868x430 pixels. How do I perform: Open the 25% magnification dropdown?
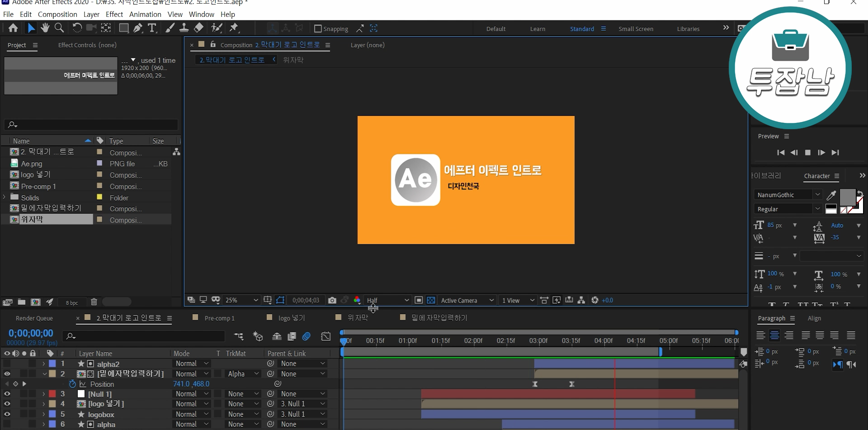tap(241, 300)
